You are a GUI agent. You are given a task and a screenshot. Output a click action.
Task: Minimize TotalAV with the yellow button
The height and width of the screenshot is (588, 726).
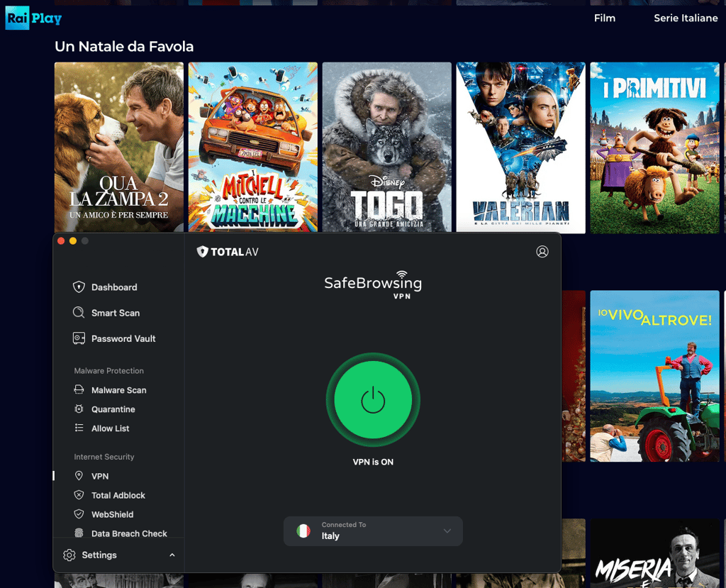[x=73, y=240]
